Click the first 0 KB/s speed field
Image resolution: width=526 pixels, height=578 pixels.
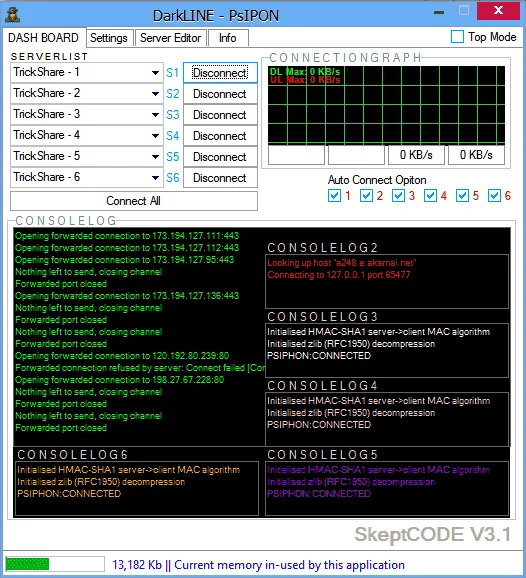416,155
